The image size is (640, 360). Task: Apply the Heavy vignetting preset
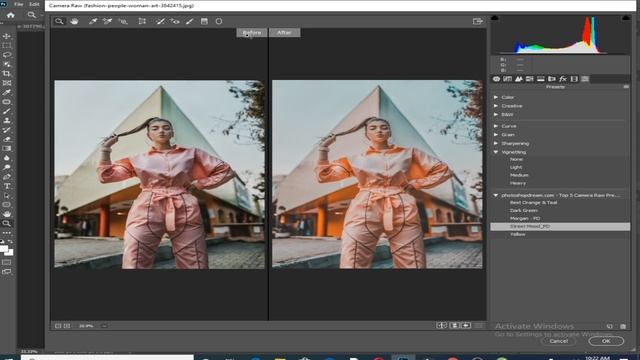[x=518, y=183]
